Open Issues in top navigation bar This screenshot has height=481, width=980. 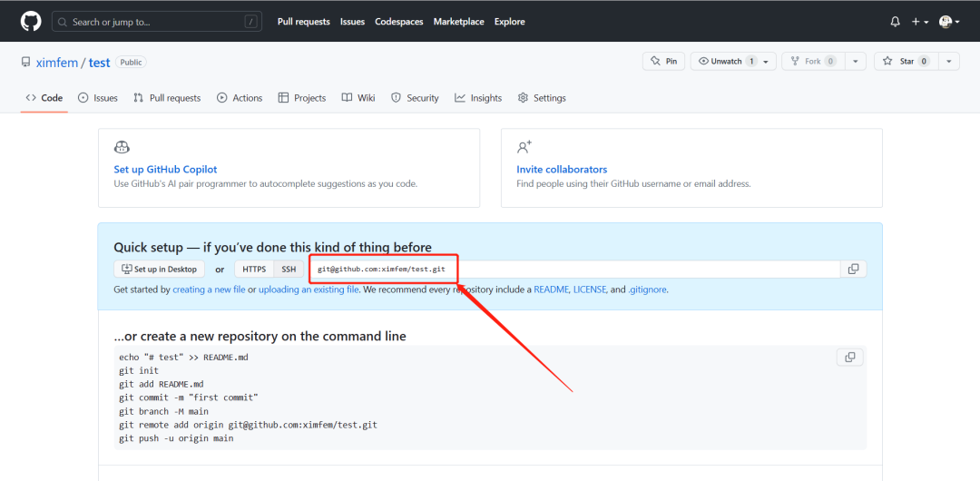(x=352, y=21)
